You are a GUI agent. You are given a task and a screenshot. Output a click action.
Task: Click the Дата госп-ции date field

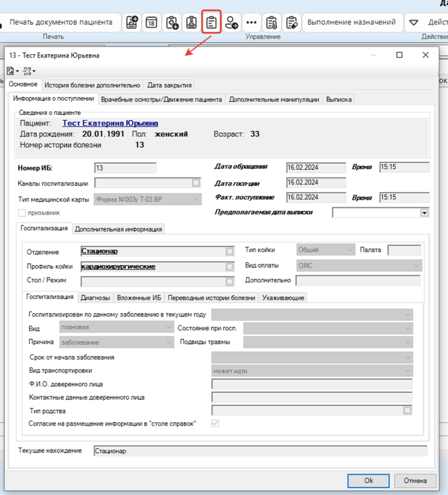pos(316,182)
